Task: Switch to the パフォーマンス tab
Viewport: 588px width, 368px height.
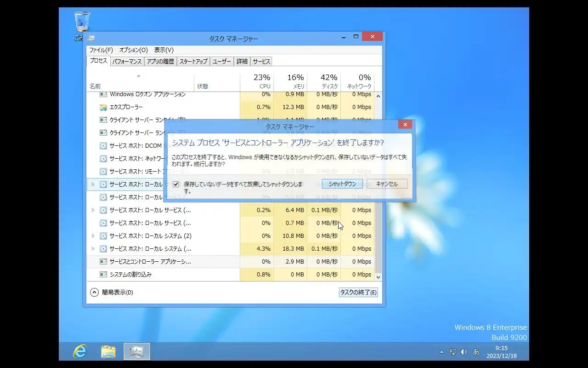Action: 127,61
